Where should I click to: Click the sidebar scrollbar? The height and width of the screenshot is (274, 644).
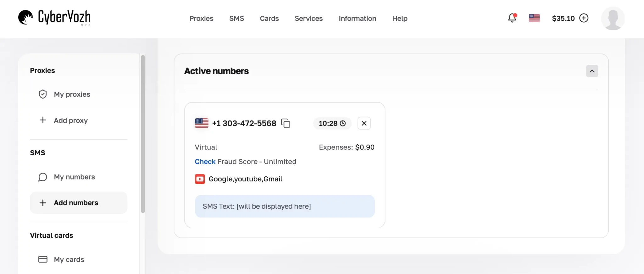click(x=143, y=134)
